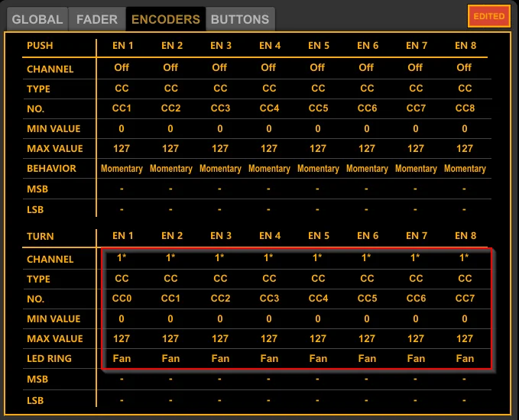Viewport: 519px width, 420px height.
Task: Click Momentary behavior for EN 1
Action: point(122,169)
